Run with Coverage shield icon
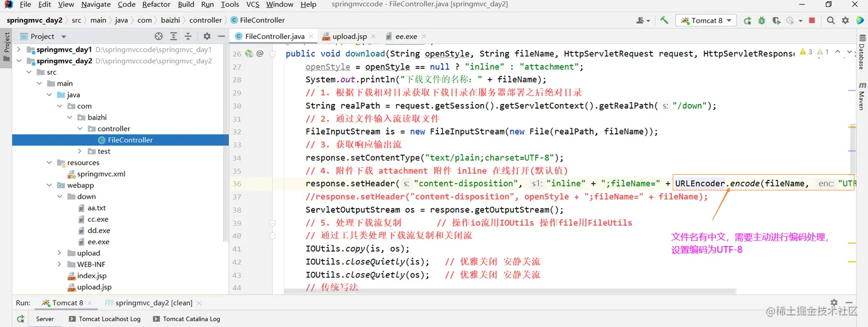The width and height of the screenshot is (868, 327). coord(776,20)
